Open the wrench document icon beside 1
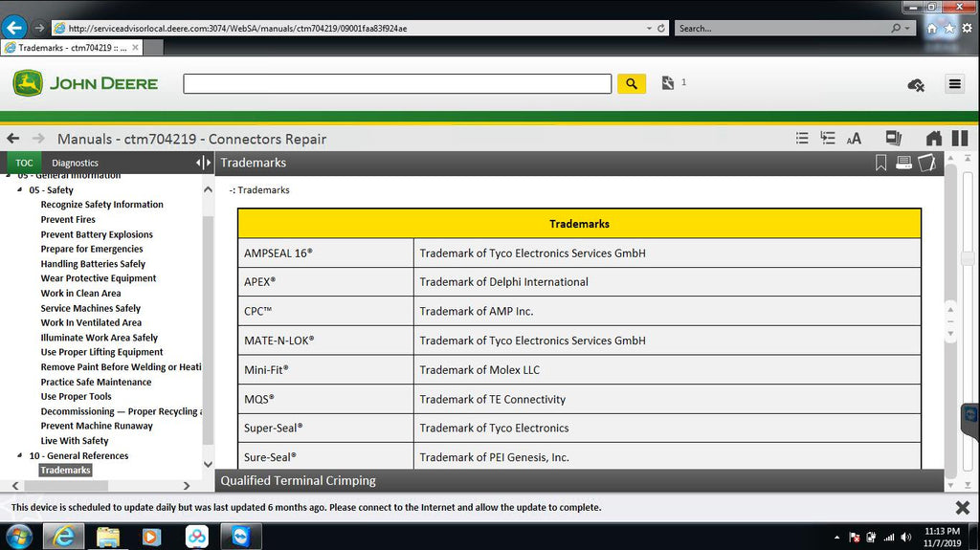 668,84
